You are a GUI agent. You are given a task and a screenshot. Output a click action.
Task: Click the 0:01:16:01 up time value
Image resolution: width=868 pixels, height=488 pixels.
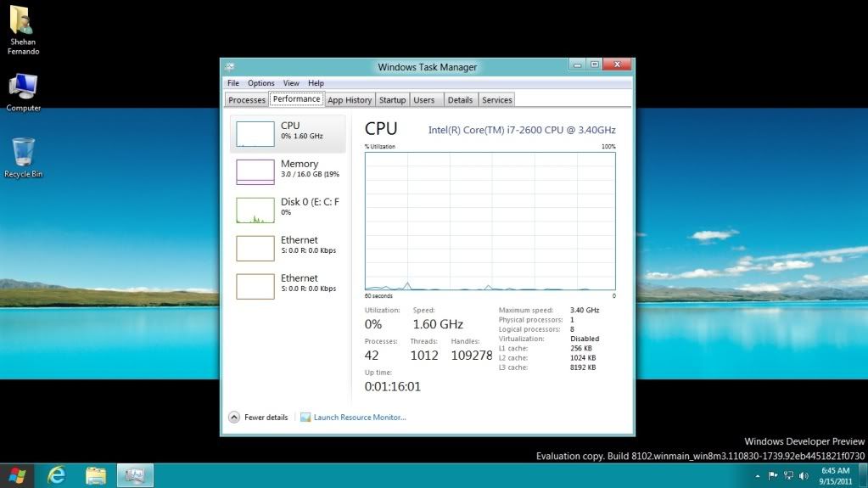(393, 387)
